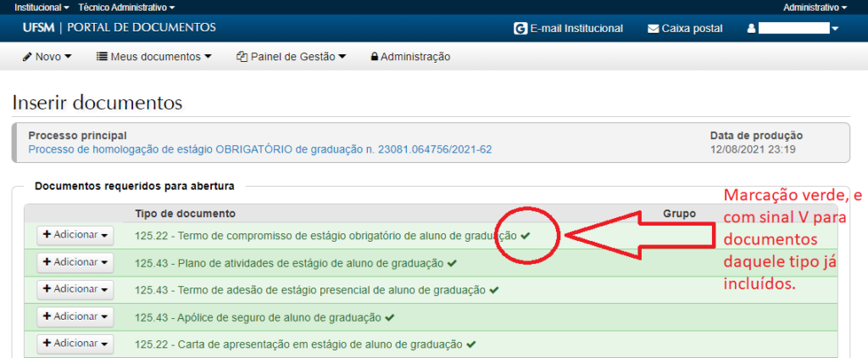This screenshot has height=358, width=868.
Task: Click green checkmark beside Apólice de seguro
Action: tap(390, 317)
